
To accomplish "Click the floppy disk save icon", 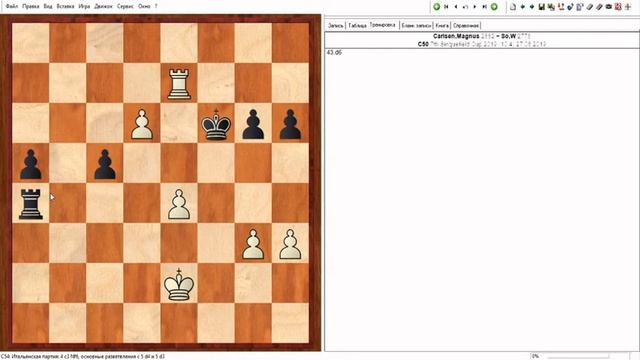I will 542,7.
